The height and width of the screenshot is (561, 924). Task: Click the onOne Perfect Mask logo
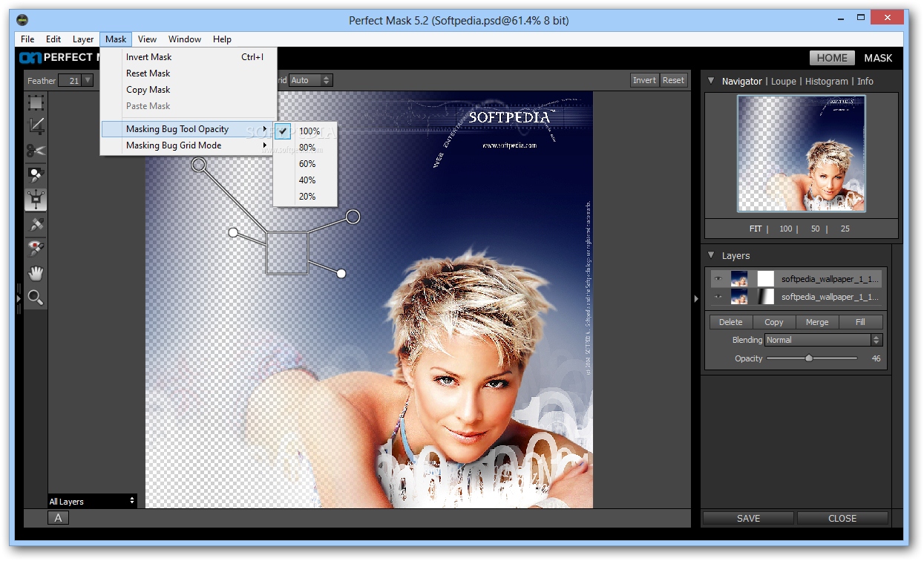click(x=58, y=57)
